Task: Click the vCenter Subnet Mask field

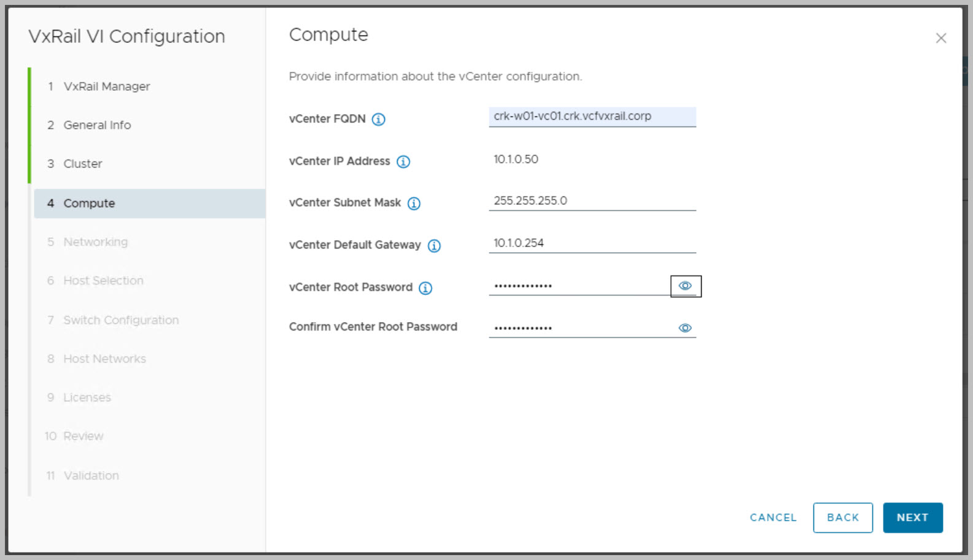Action: (592, 201)
